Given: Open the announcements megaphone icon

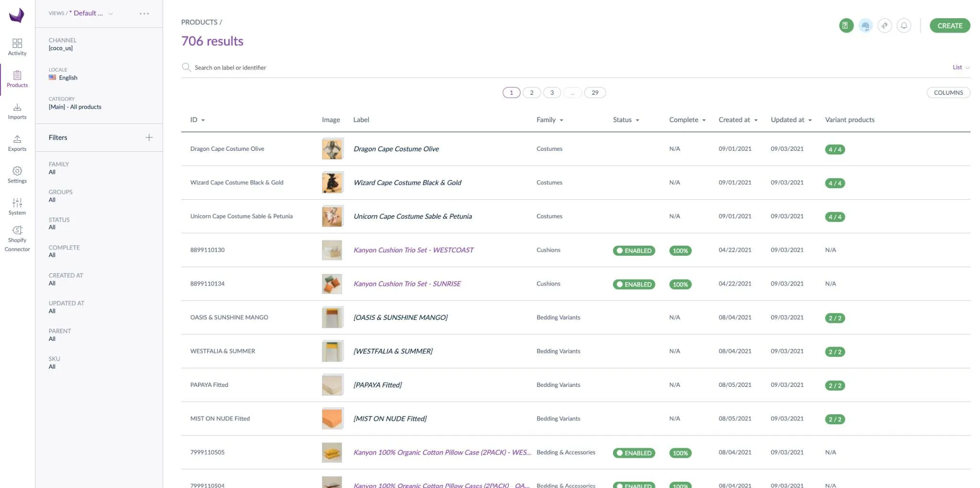Looking at the screenshot, I should pyautogui.click(x=885, y=25).
